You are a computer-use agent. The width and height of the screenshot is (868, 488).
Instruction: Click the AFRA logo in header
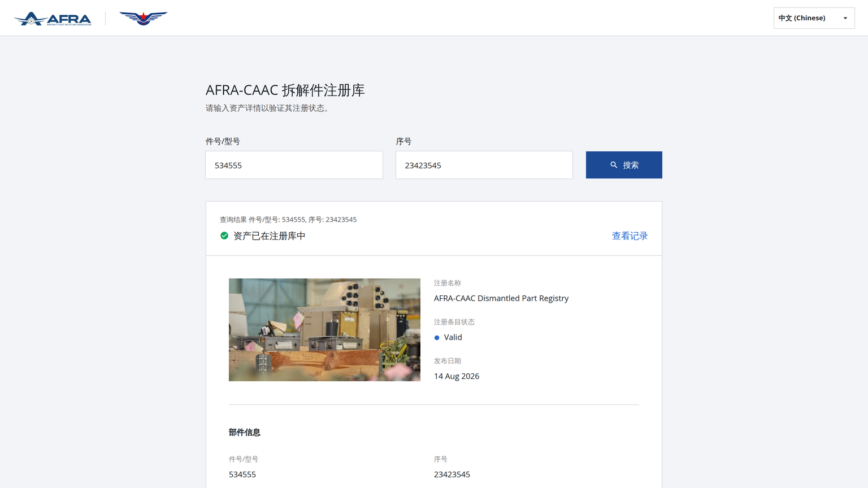click(53, 19)
